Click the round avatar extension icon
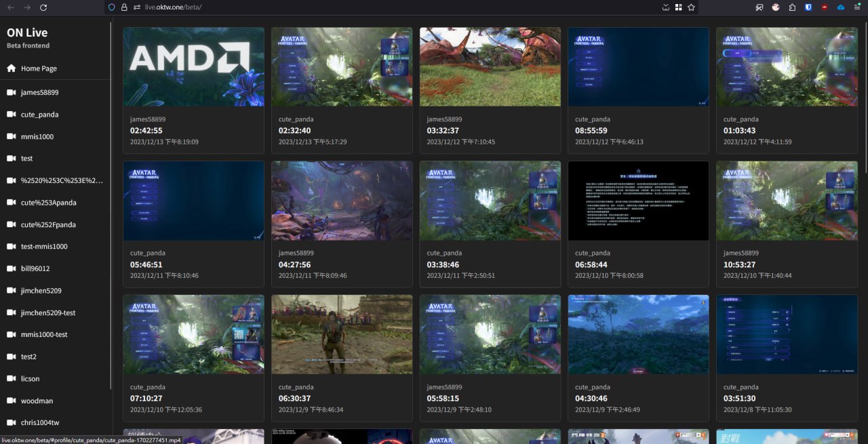The width and height of the screenshot is (868, 444). tap(776, 7)
